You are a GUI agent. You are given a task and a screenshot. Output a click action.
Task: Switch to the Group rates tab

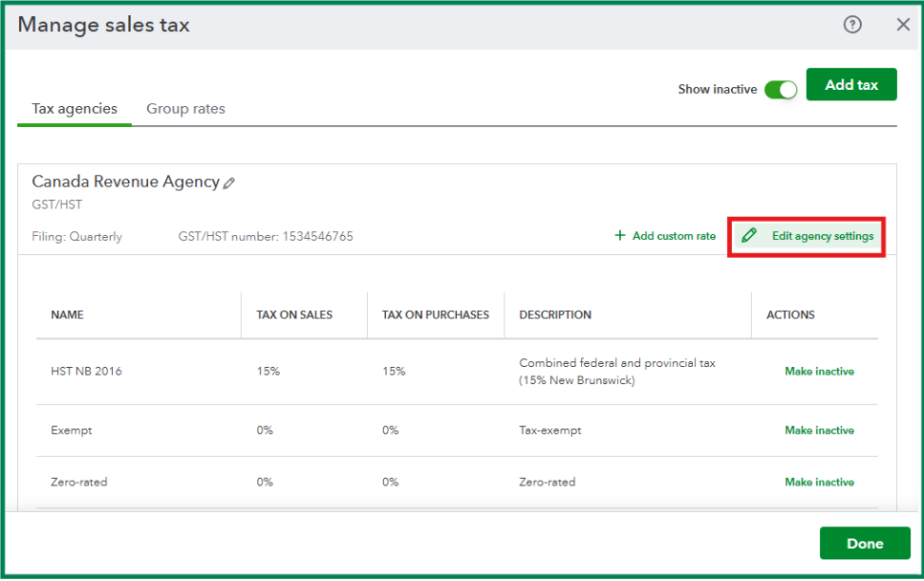pos(185,109)
